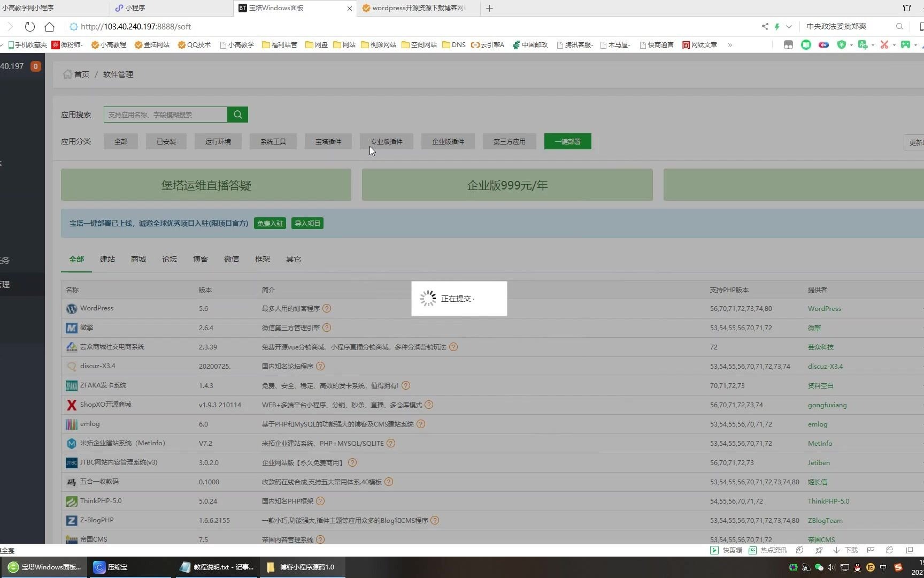The width and height of the screenshot is (924, 578).
Task: Switch to wordpress开源资源下载 browser tab
Action: coord(417,8)
